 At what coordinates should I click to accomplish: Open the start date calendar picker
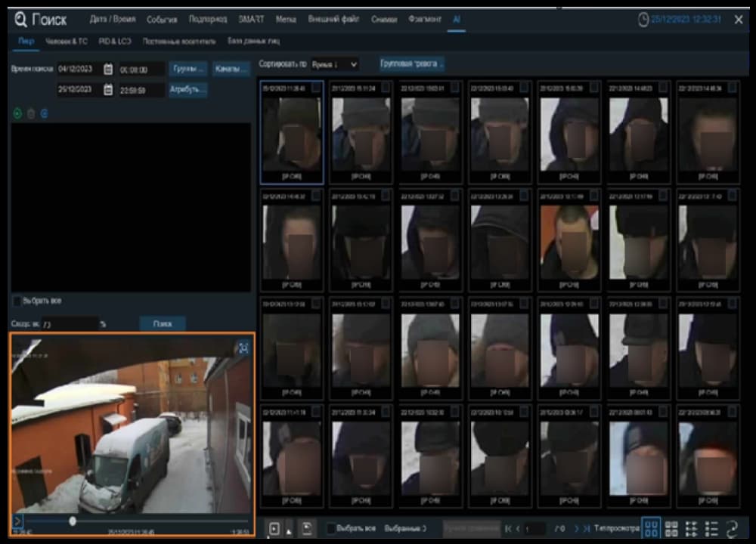[108, 70]
